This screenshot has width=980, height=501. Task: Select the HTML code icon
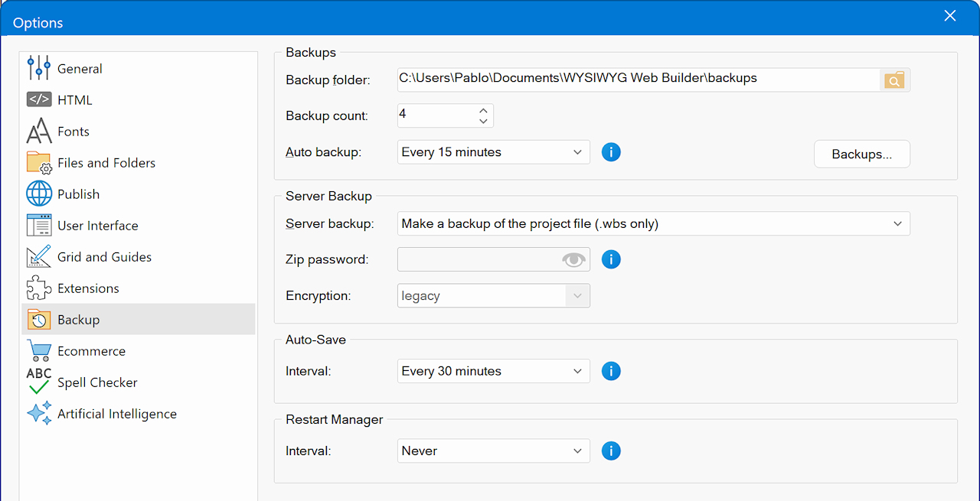[39, 99]
